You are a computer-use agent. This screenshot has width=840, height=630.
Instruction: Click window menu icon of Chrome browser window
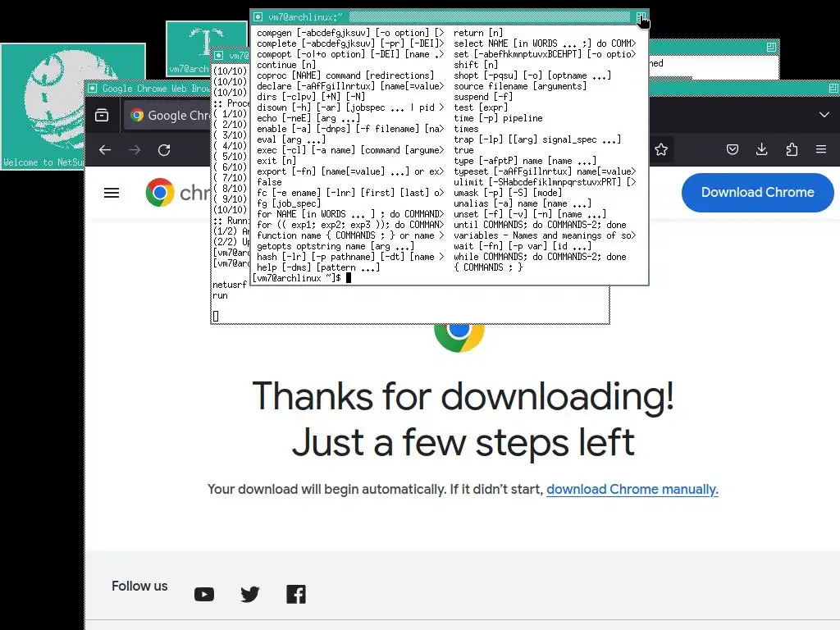(x=92, y=88)
